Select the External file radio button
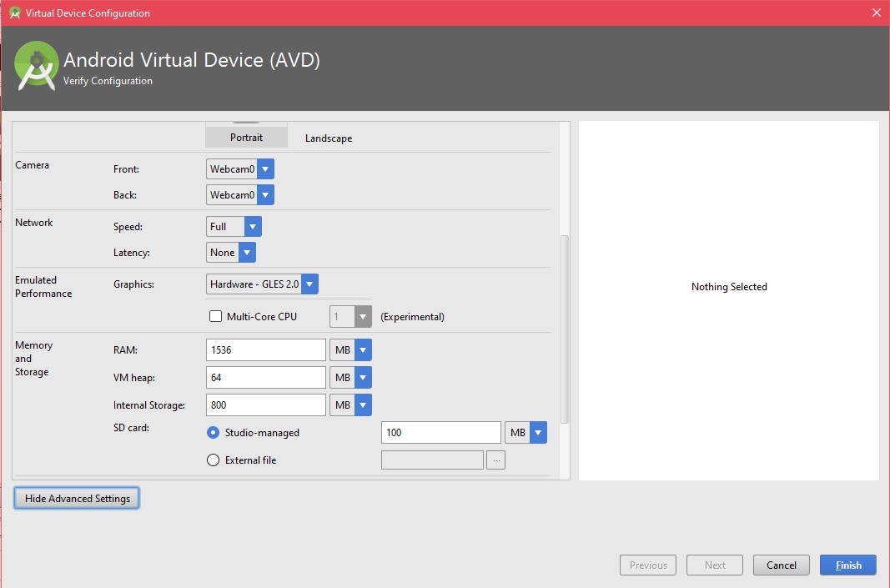The image size is (890, 588). [x=214, y=460]
